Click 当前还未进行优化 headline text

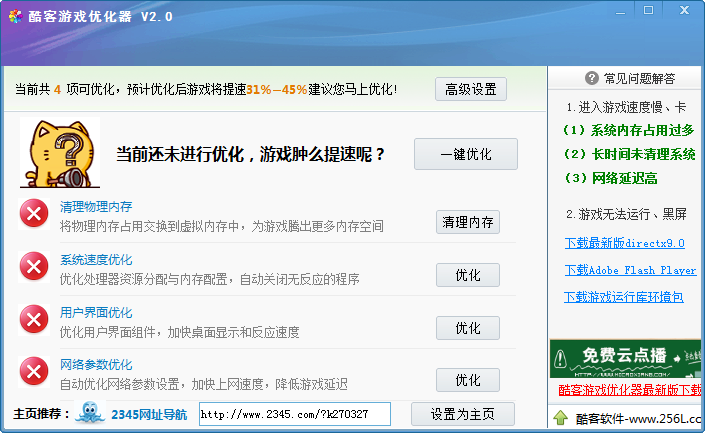250,154
